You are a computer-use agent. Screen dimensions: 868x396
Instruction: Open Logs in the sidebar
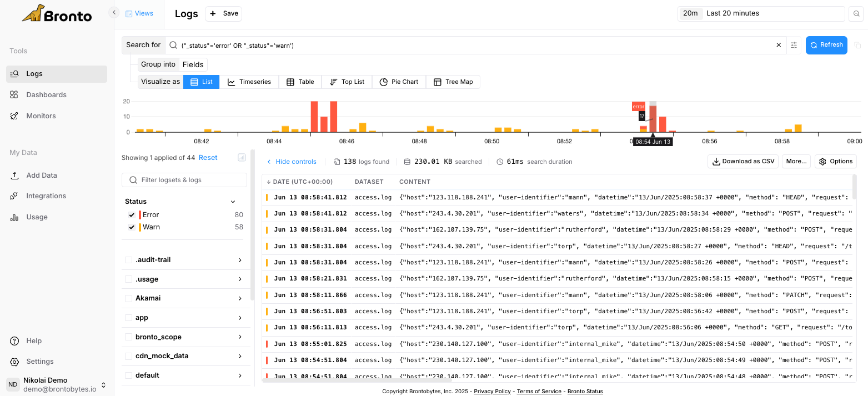pyautogui.click(x=57, y=74)
